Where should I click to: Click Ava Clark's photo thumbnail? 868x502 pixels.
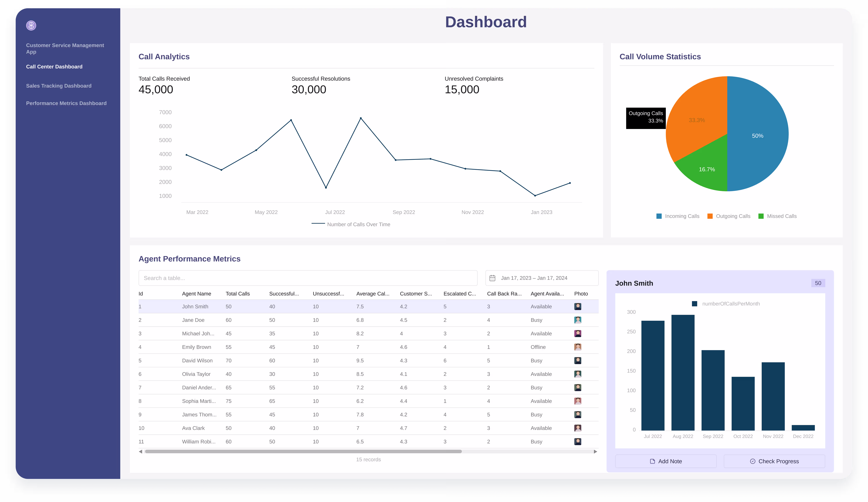pos(578,428)
